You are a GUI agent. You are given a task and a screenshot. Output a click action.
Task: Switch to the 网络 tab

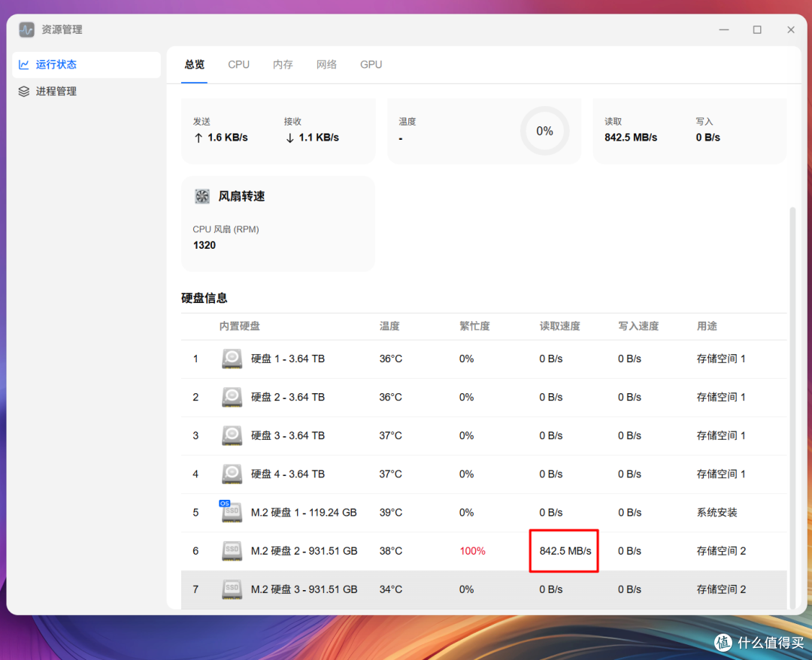pos(326,65)
